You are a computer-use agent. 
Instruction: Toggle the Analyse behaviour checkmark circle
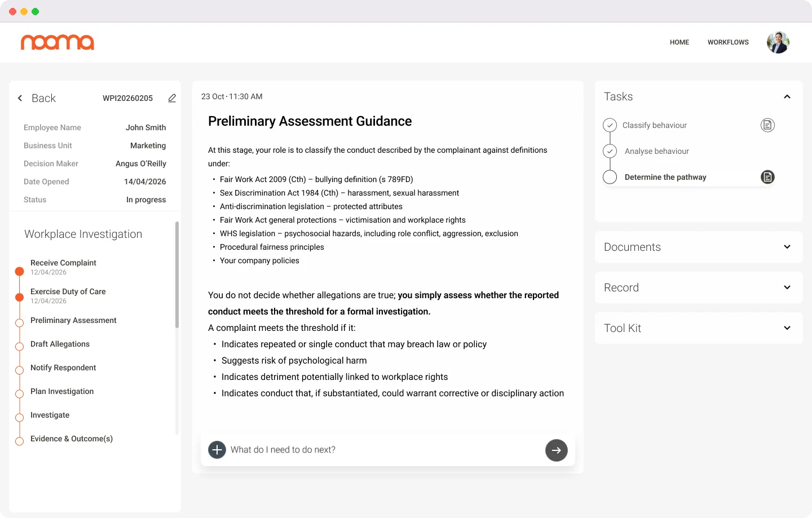coord(610,151)
